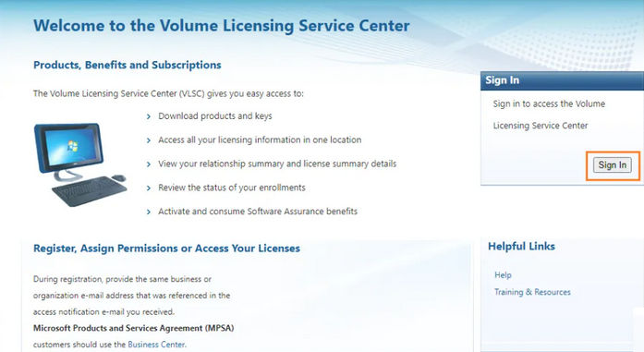Click 'During registration, provide the same business' paragraph
644x352 pixels.
pyautogui.click(x=132, y=296)
